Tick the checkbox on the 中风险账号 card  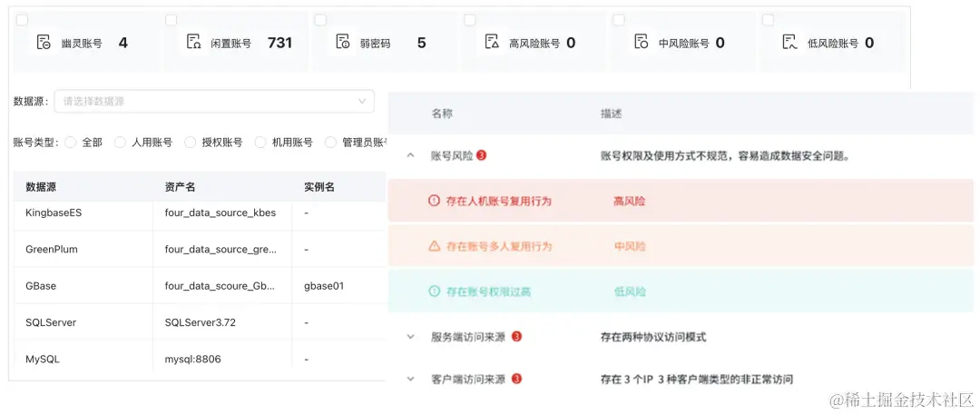619,20
